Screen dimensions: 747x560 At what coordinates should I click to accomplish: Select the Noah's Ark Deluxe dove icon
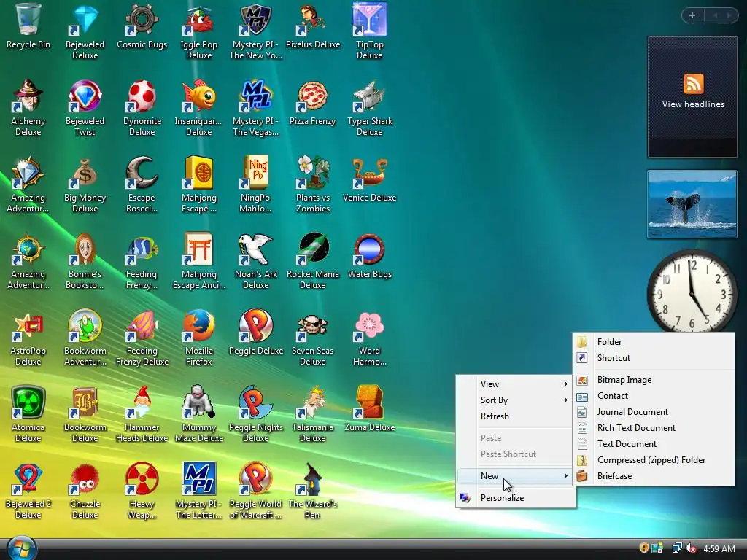click(255, 249)
